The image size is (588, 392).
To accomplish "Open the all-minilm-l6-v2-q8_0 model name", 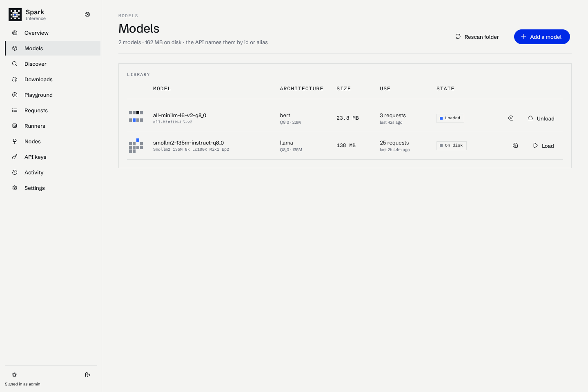I will pyautogui.click(x=180, y=116).
